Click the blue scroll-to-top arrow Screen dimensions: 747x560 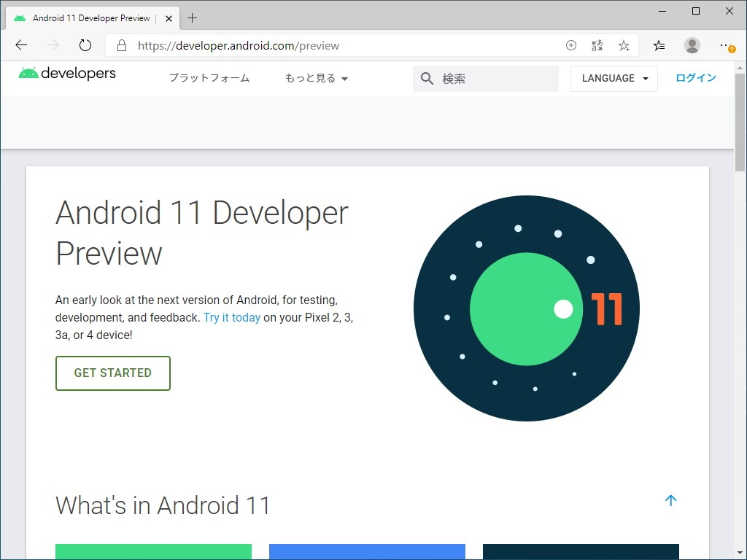coord(670,501)
